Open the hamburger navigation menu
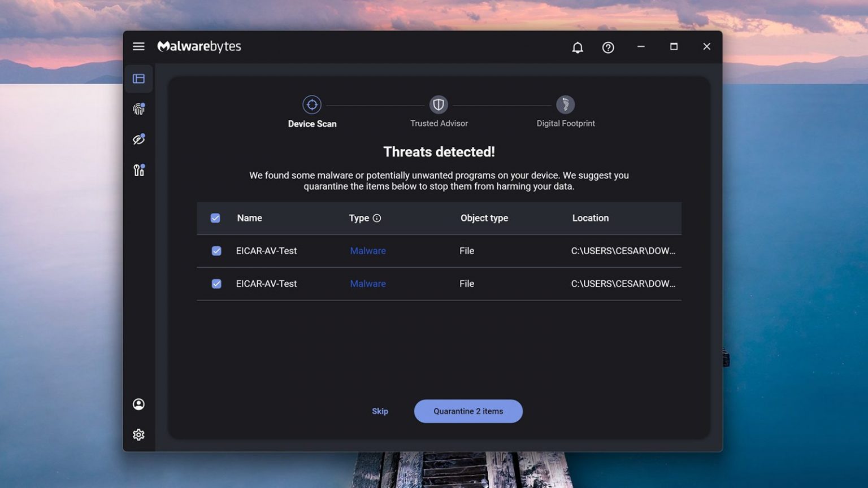 click(x=138, y=46)
